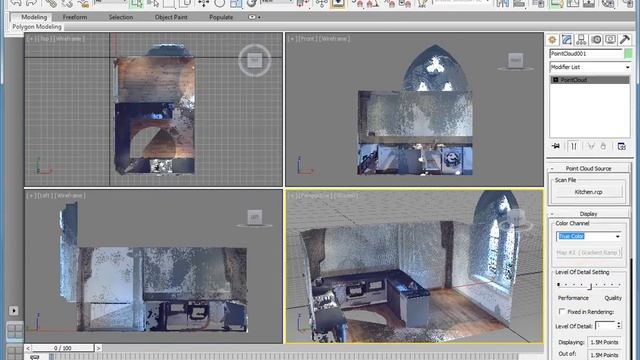Click Select by Name toolbar icon
This screenshot has width=640, height=360.
click(x=153, y=4)
